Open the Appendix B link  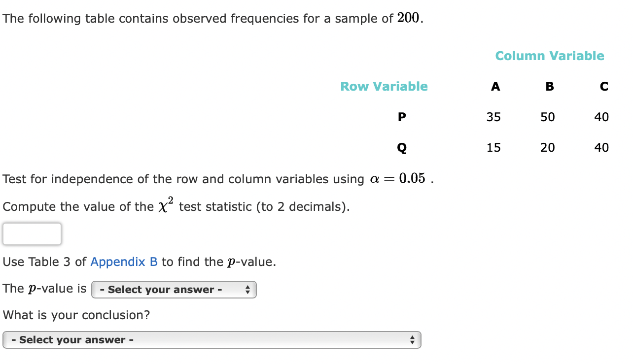pos(124,262)
